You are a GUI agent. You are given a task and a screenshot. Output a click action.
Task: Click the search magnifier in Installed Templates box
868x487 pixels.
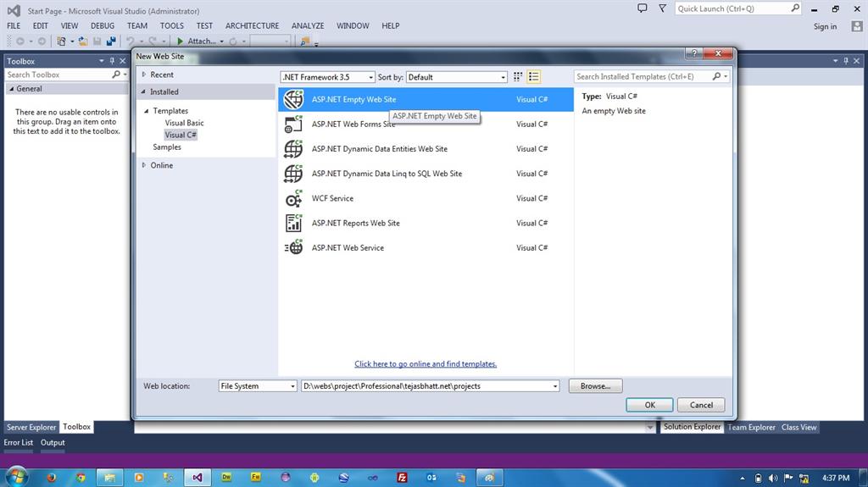click(x=716, y=77)
